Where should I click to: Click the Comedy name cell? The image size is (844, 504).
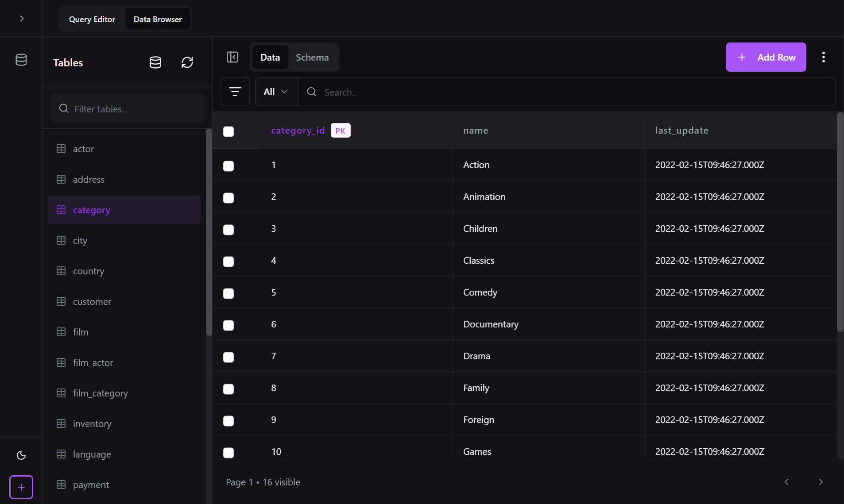point(548,292)
